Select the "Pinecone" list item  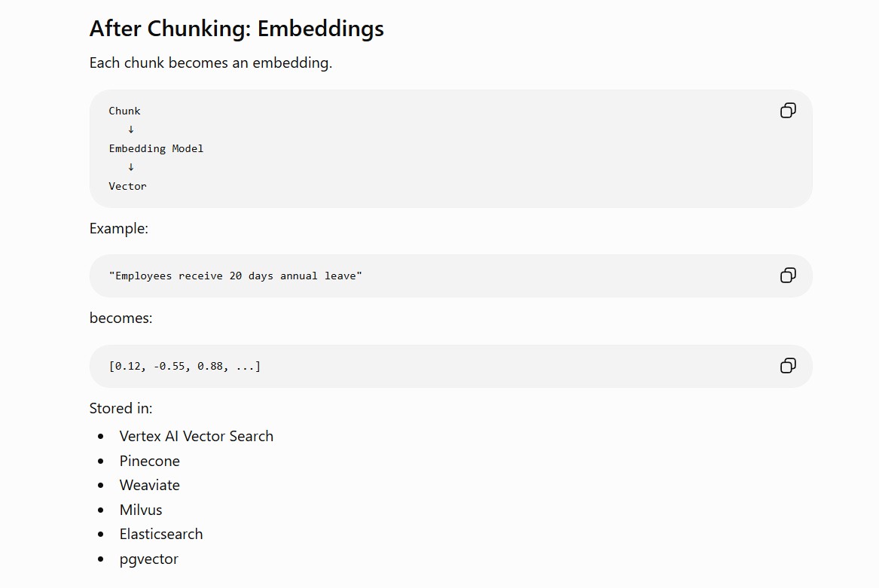[150, 461]
